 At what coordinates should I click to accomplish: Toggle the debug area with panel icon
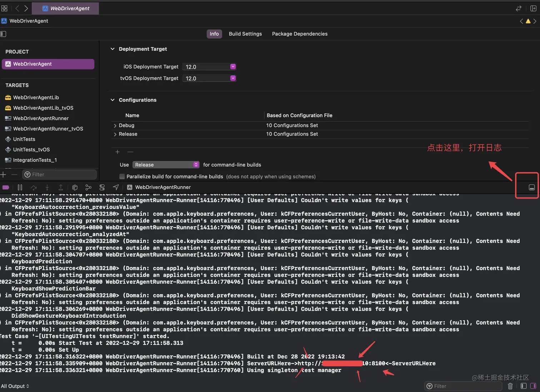[531, 188]
